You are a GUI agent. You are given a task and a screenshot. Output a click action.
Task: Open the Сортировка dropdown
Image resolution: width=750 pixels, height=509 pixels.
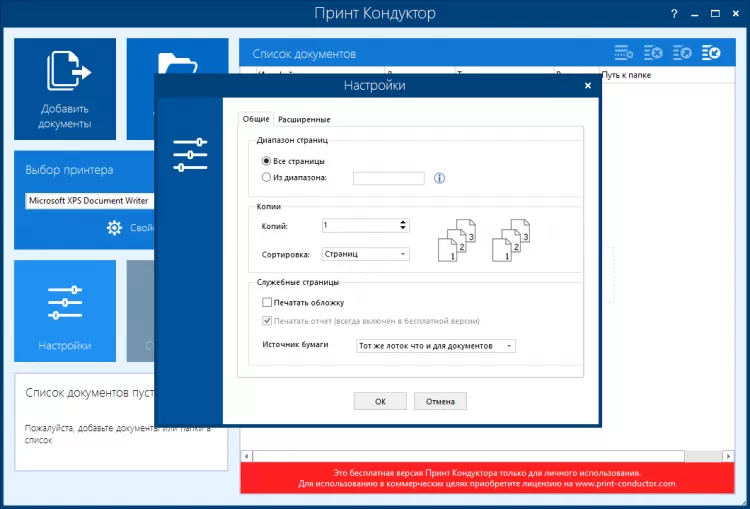pyautogui.click(x=365, y=254)
